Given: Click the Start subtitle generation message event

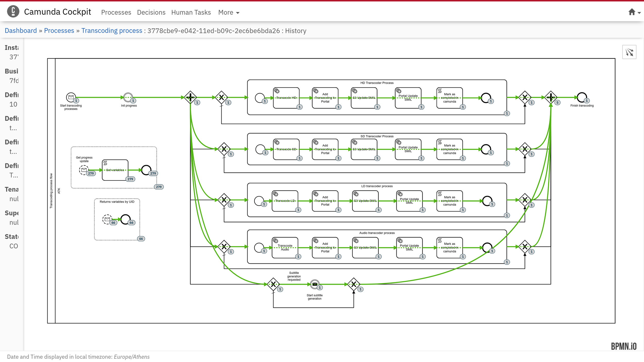Looking at the screenshot, I should [x=315, y=284].
